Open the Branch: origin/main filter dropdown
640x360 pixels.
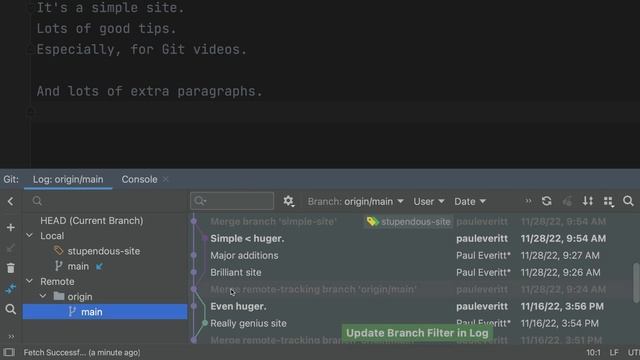click(x=356, y=202)
